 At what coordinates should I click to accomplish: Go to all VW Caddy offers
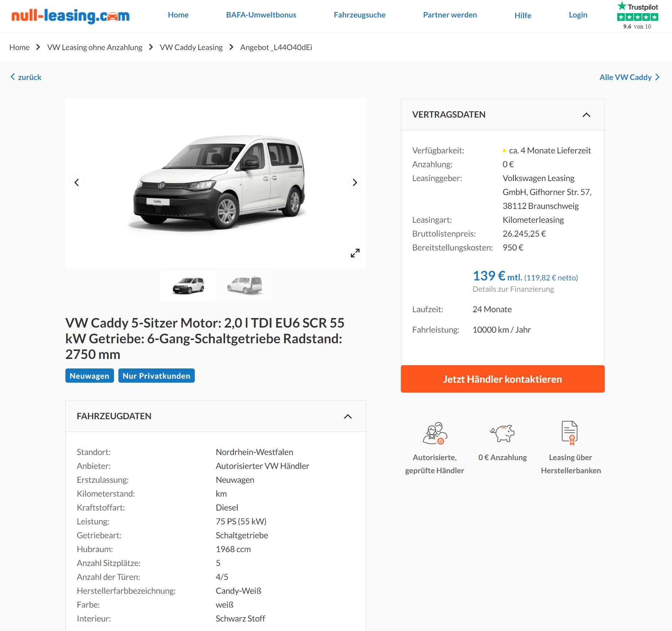[629, 77]
